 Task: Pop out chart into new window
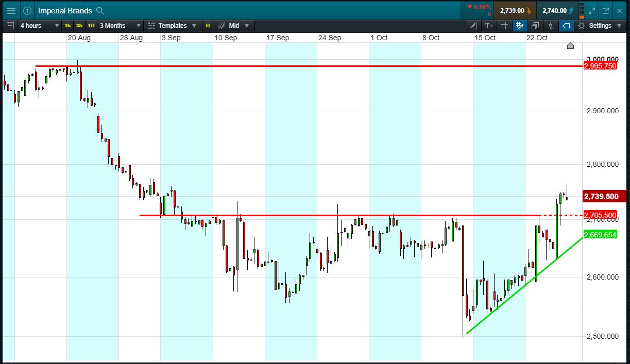[x=606, y=10]
